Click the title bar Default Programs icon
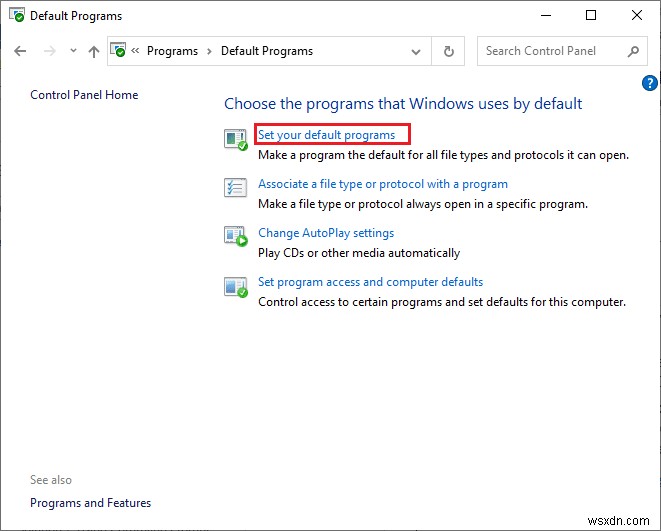The width and height of the screenshot is (661, 531). pyautogui.click(x=17, y=15)
